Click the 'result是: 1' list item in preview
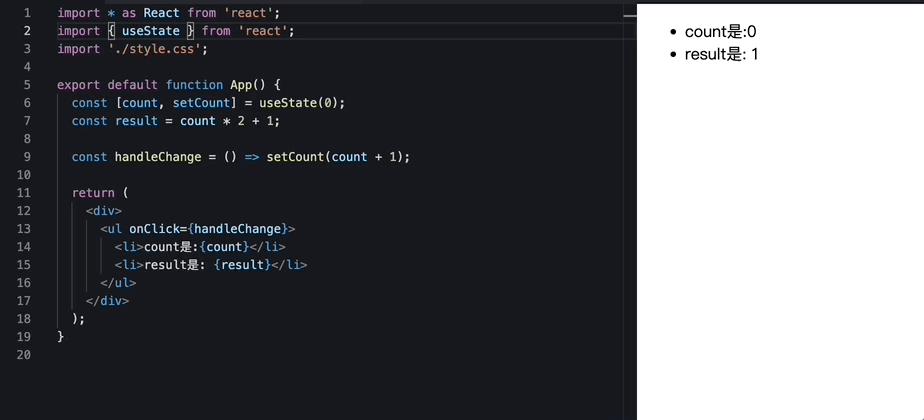 pyautogui.click(x=721, y=55)
